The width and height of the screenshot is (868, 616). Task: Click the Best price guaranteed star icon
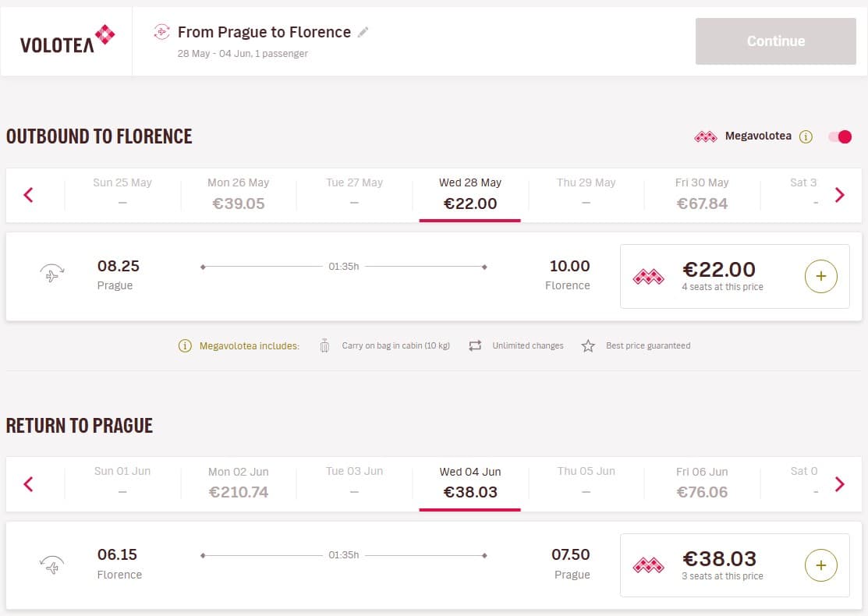pyautogui.click(x=588, y=346)
